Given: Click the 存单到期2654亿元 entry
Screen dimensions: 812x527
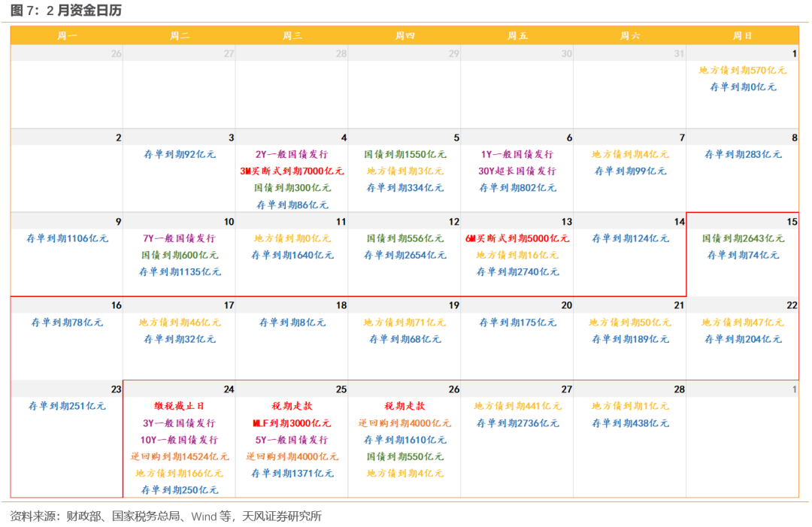Looking at the screenshot, I should point(404,255).
